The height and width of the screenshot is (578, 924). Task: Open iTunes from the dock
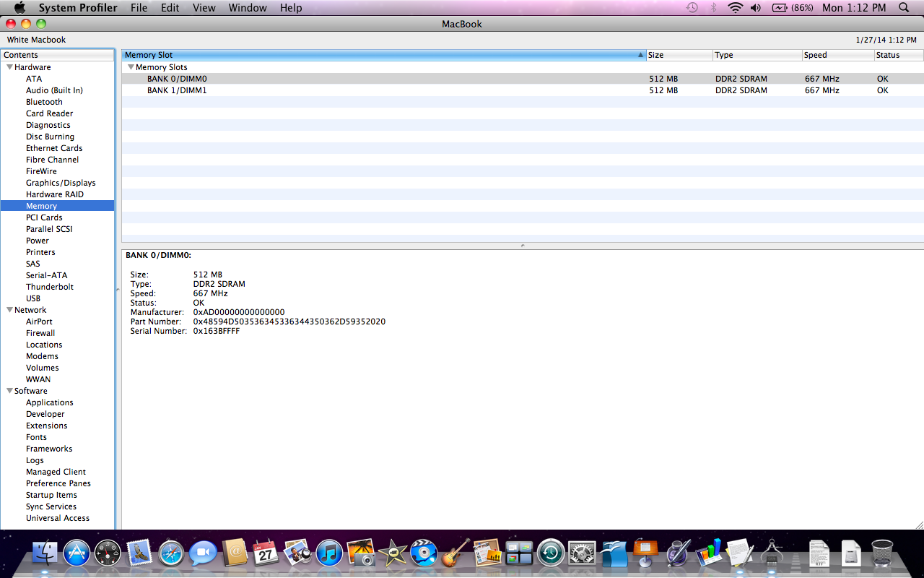click(x=329, y=554)
